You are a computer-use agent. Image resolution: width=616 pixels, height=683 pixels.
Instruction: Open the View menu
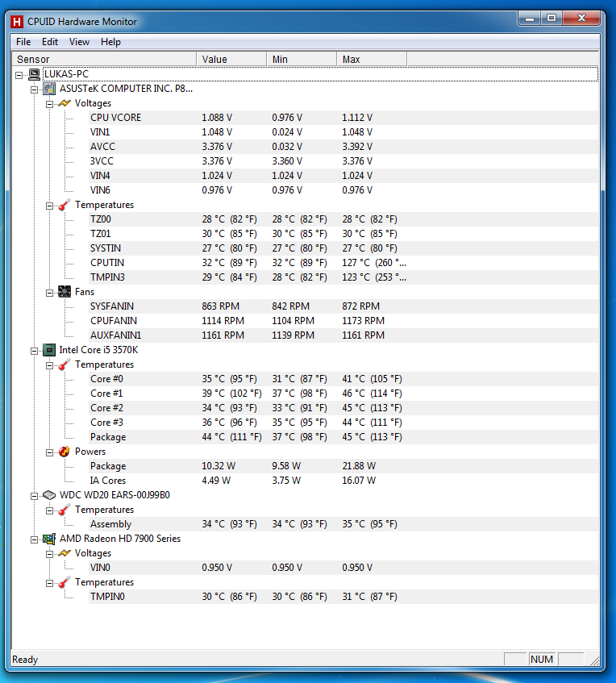[79, 42]
